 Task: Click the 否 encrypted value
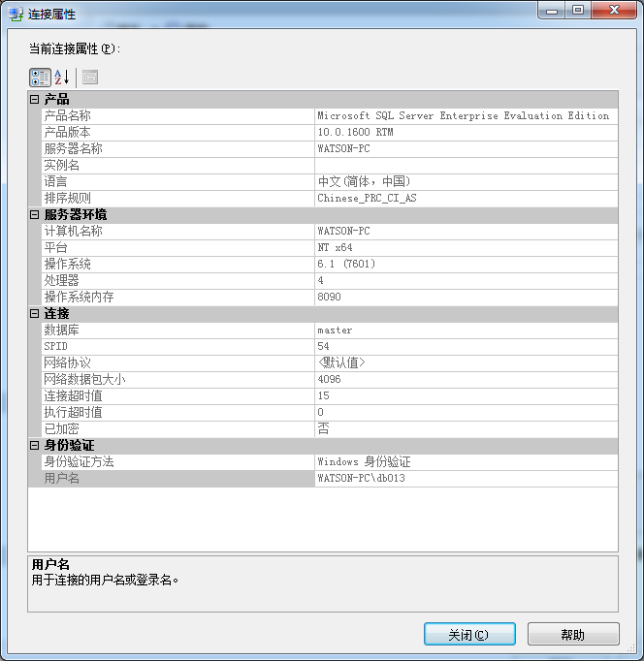click(x=323, y=428)
